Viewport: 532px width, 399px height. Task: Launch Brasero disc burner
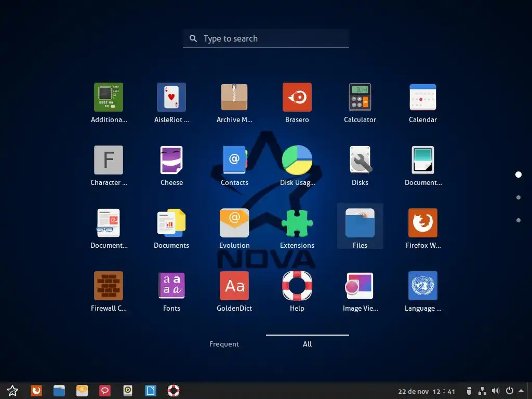[297, 103]
